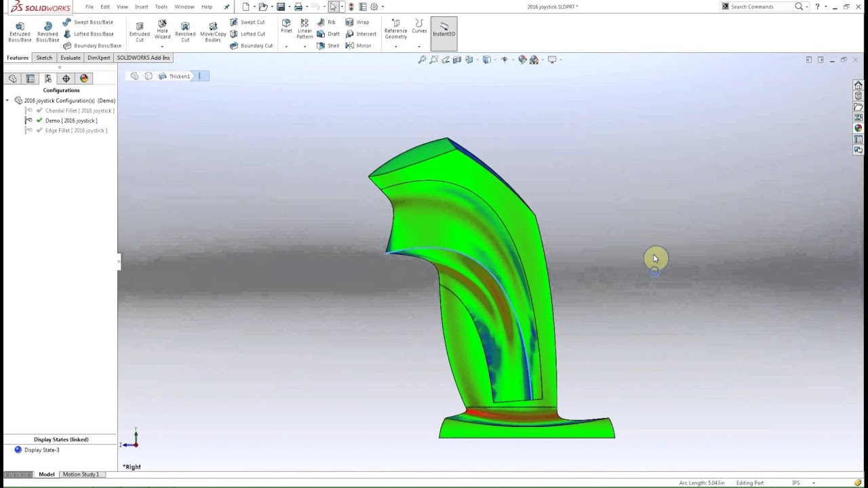This screenshot has height=488, width=868.
Task: Open the Curves tools
Action: pos(419,27)
